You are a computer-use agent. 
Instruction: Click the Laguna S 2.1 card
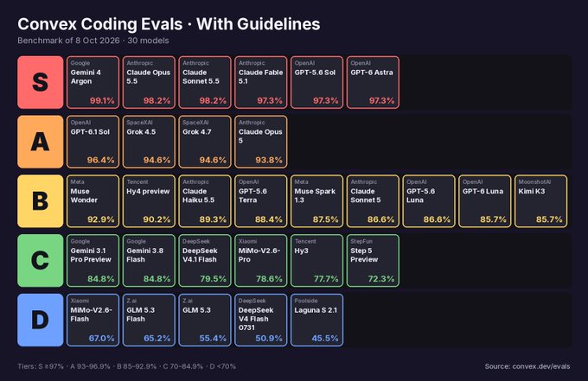point(316,320)
